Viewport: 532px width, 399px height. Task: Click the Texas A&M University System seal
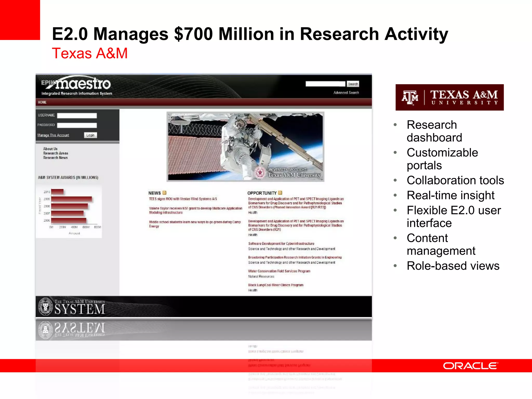point(45,306)
